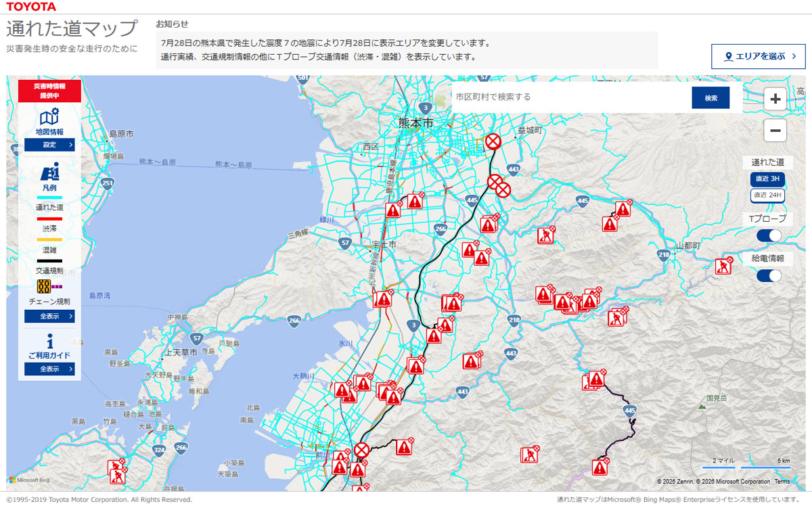This screenshot has height=510, width=812.
Task: Click the 山都町 town label
Action: [687, 245]
